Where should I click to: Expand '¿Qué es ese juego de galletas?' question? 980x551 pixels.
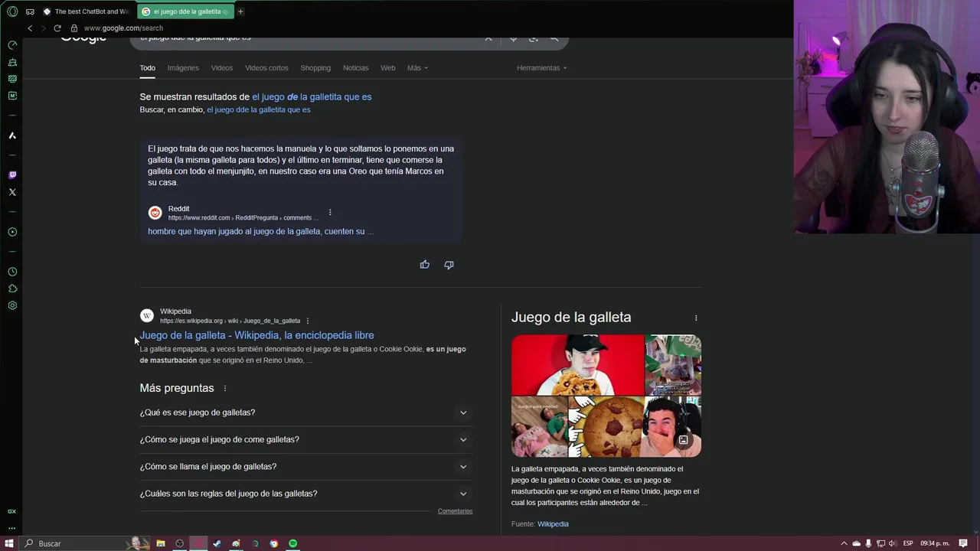click(305, 412)
